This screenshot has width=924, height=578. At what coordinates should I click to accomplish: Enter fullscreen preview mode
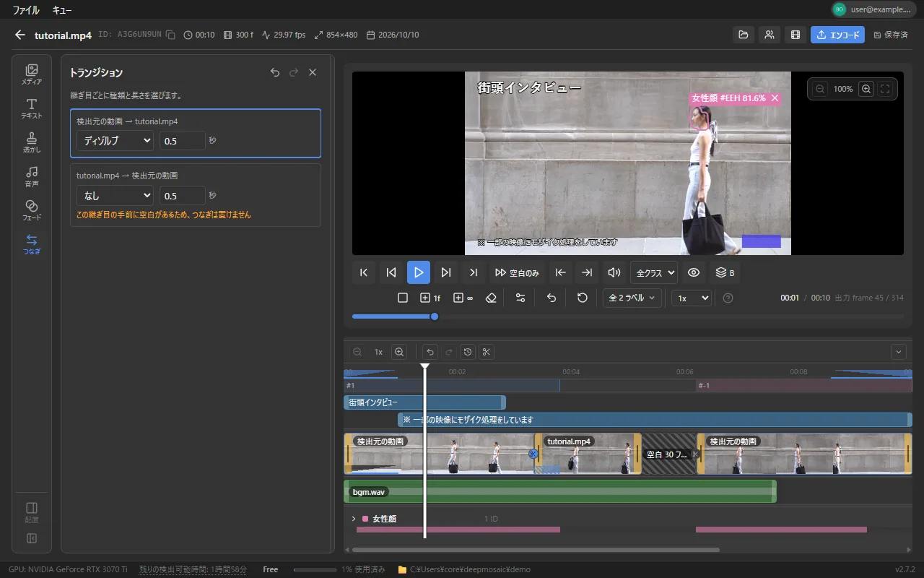[x=886, y=89]
